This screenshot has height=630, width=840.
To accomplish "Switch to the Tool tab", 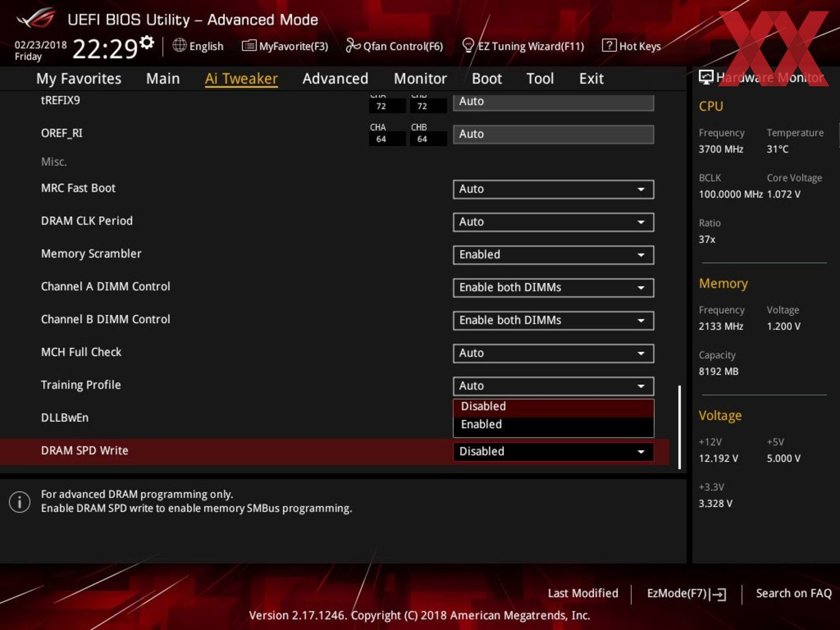I will click(x=540, y=78).
